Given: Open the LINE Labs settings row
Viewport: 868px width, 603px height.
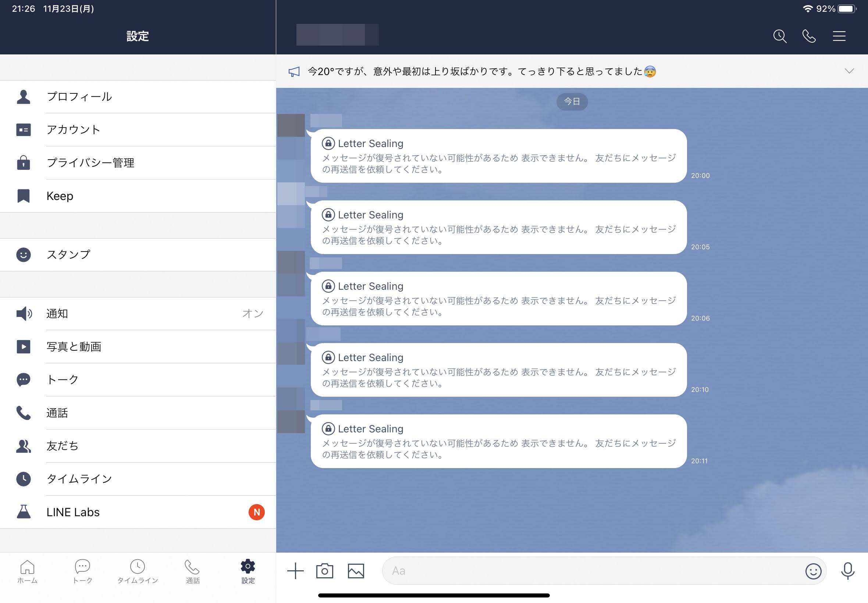Looking at the screenshot, I should click(138, 512).
